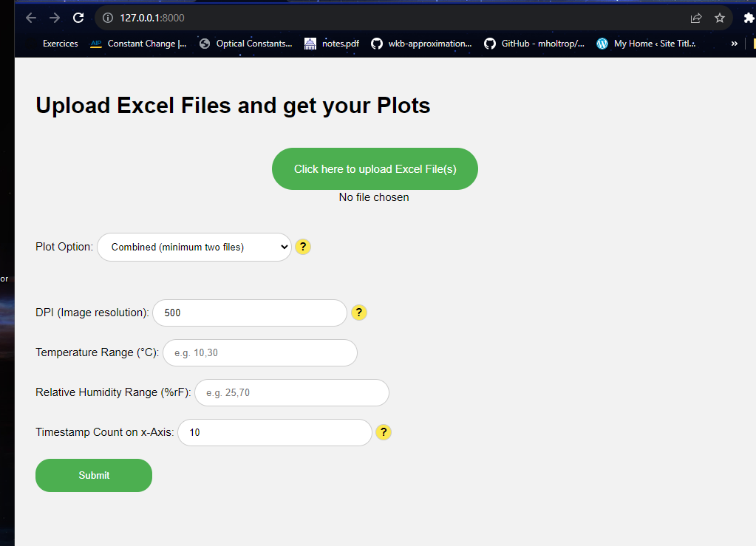Screen dimensions: 756x546
Task: Click the share icon in the address bar
Action: (695, 18)
